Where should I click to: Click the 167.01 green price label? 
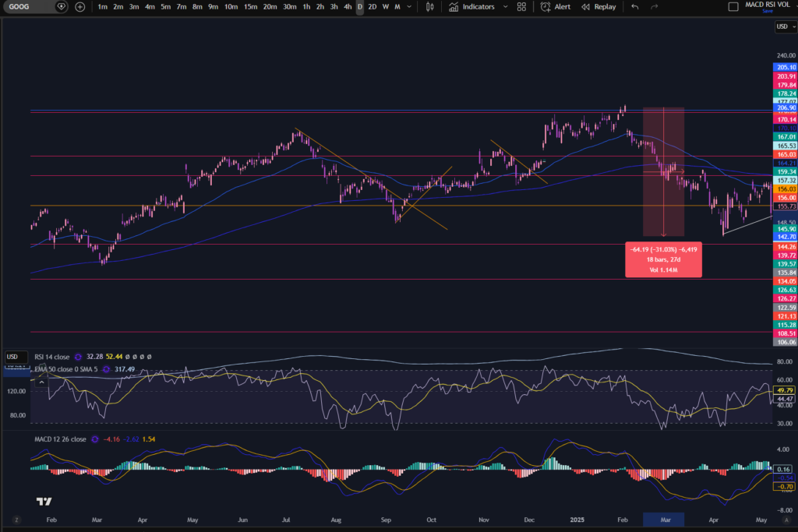(786, 137)
